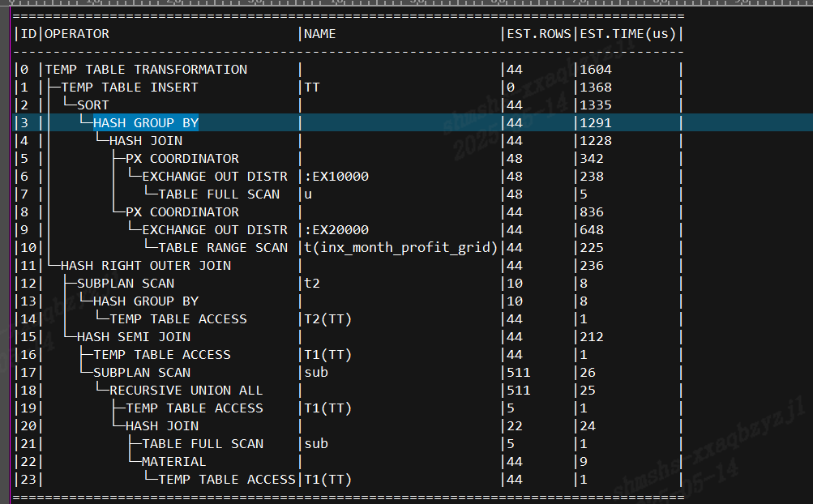Viewport: 813px width, 504px height.
Task: Click the name sub in row 17
Action: [x=316, y=372]
